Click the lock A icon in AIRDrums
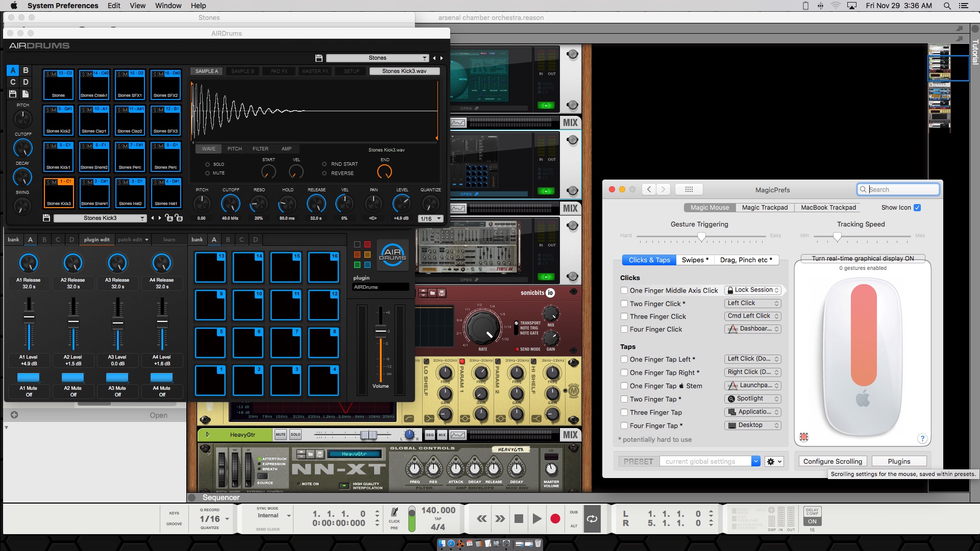Image resolution: width=980 pixels, height=551 pixels. pyautogui.click(x=169, y=218)
